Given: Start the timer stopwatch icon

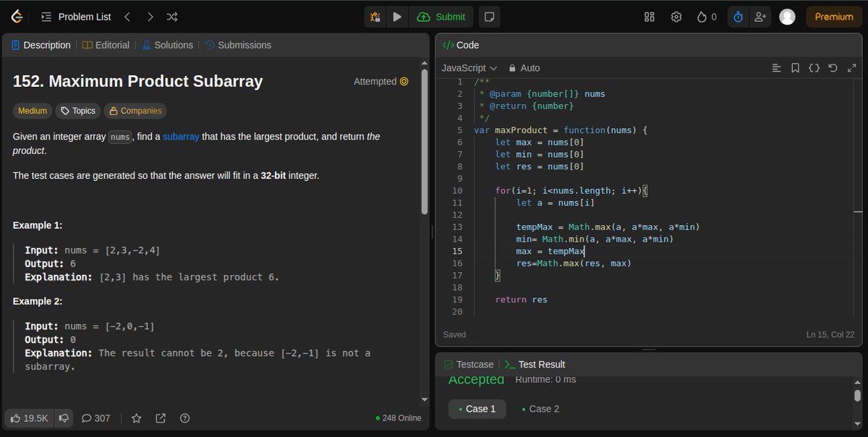Looking at the screenshot, I should 738,17.
